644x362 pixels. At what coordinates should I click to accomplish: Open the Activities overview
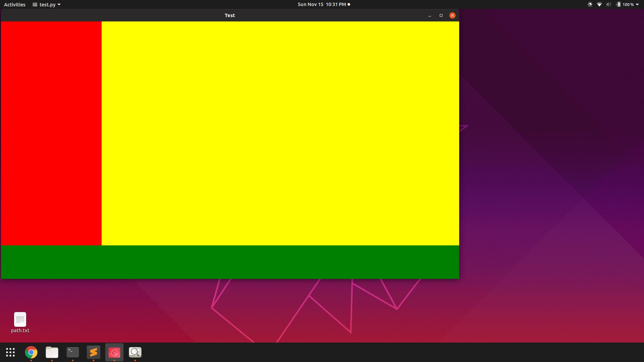tap(14, 4)
